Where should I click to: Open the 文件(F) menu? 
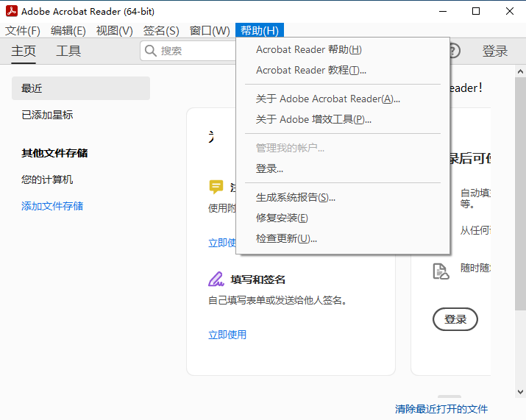pyautogui.click(x=23, y=31)
